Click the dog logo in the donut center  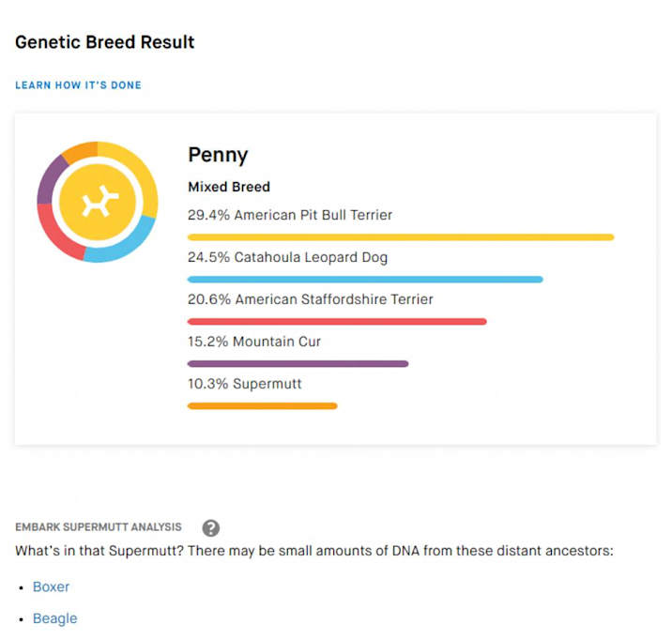pos(99,201)
